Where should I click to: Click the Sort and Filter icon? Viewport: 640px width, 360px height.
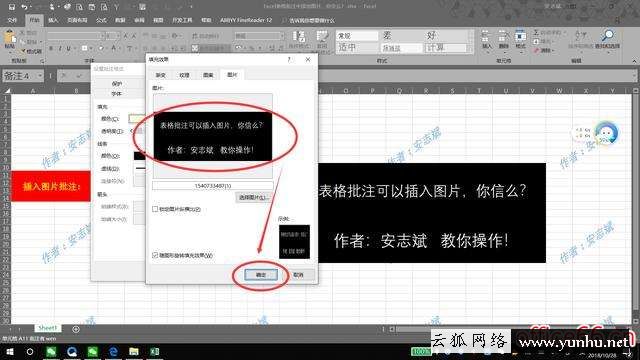(580, 36)
